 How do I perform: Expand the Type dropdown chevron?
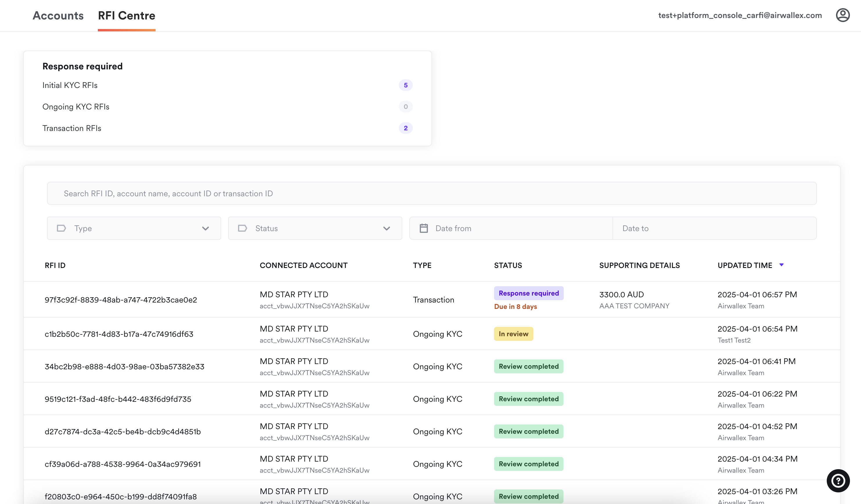tap(205, 228)
